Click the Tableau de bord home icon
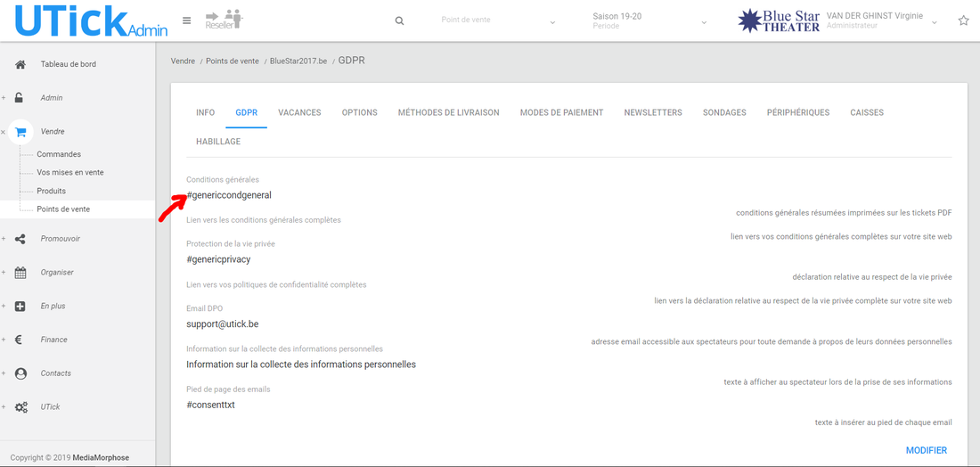980x467 pixels. (20, 64)
